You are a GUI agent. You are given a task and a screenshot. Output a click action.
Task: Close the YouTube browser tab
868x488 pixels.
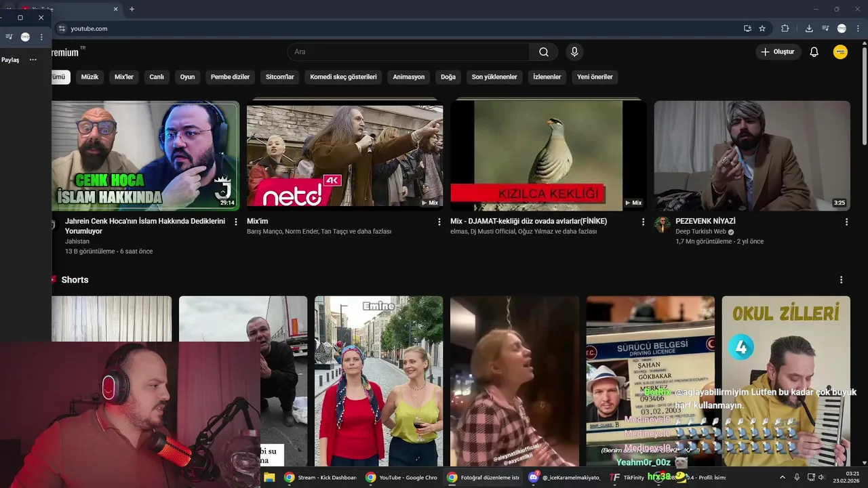click(x=116, y=9)
